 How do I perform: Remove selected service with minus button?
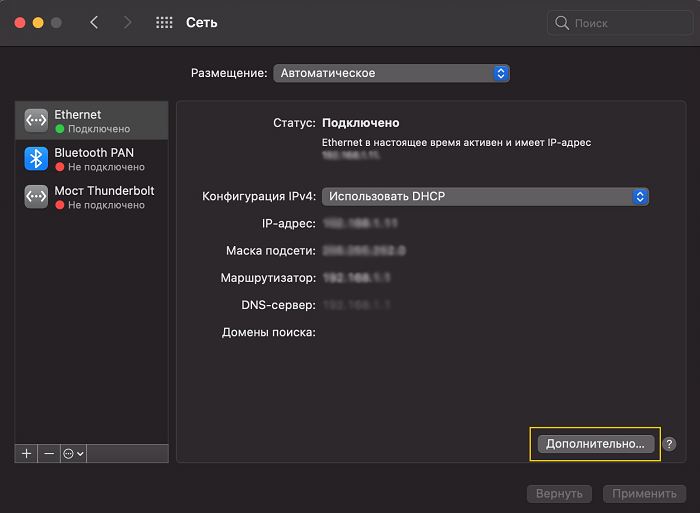pyautogui.click(x=49, y=453)
